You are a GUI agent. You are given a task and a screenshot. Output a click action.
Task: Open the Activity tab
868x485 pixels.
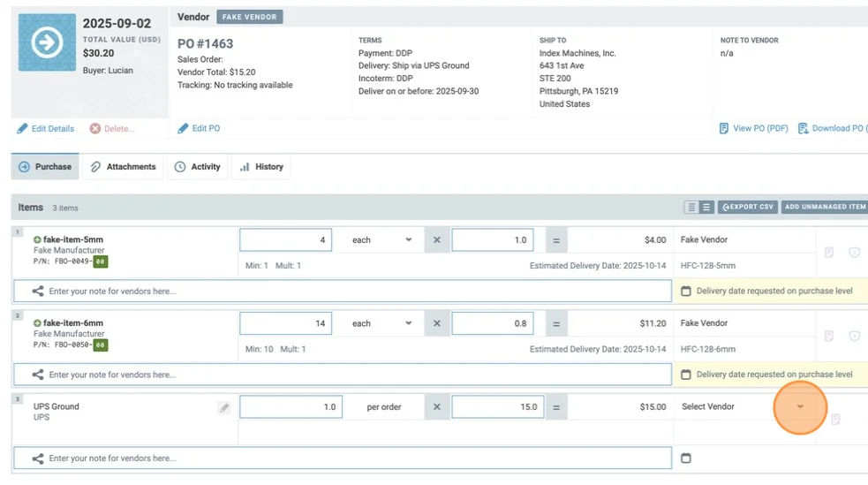(197, 167)
